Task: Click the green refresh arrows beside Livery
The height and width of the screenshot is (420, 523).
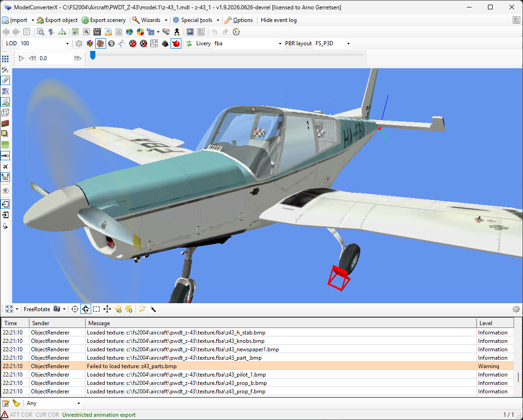Action: click(x=189, y=43)
